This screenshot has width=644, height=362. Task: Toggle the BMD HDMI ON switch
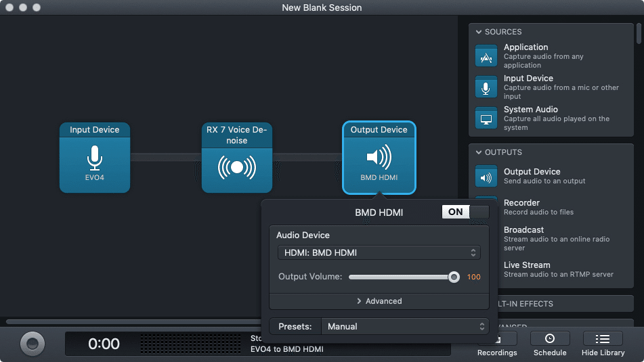pyautogui.click(x=465, y=212)
